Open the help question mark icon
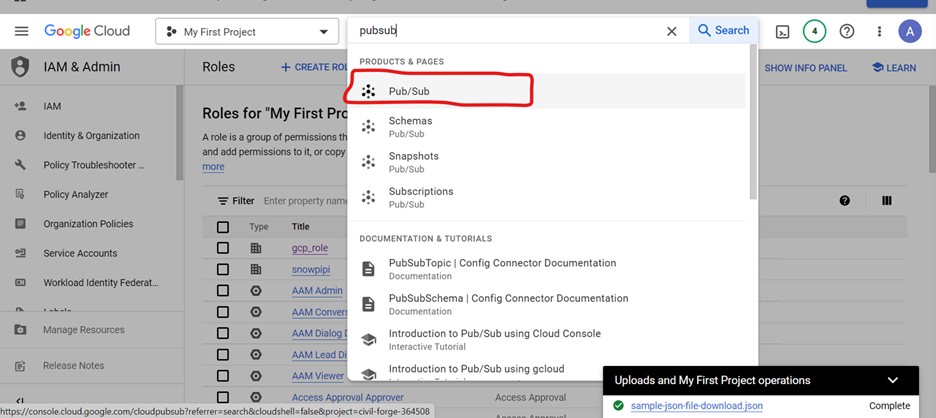Image resolution: width=936 pixels, height=418 pixels. click(x=847, y=31)
